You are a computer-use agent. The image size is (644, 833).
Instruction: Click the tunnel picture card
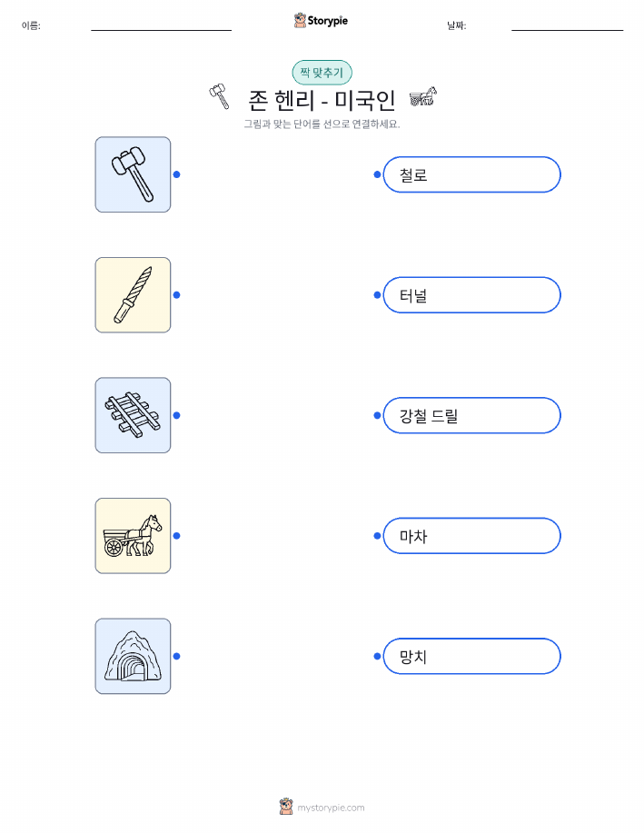point(133,656)
